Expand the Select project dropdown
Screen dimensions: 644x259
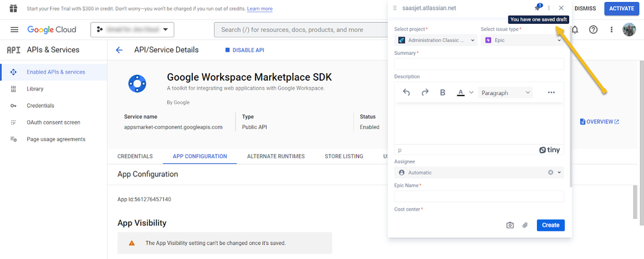436,40
